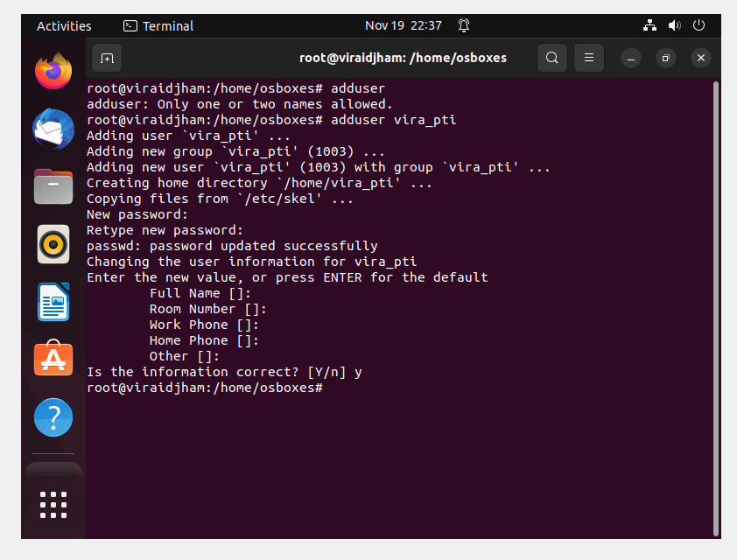This screenshot has height=560, width=737.
Task: Open the Activities overview
Action: click(x=64, y=26)
